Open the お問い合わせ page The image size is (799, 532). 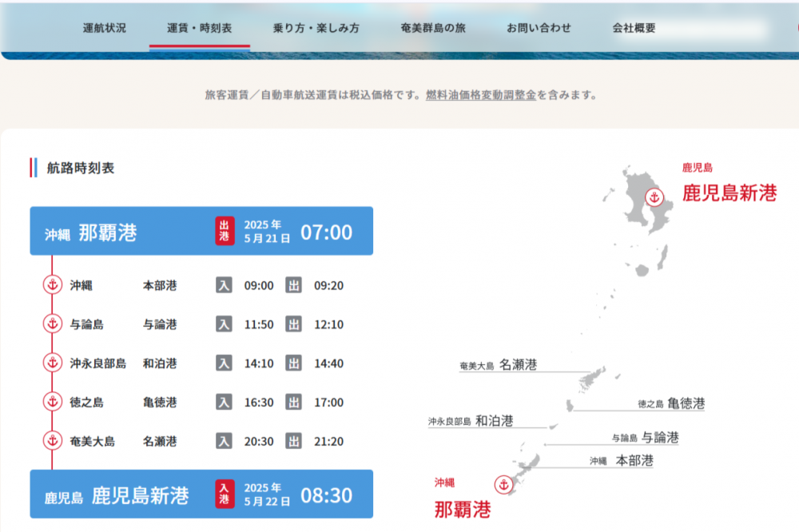(539, 28)
